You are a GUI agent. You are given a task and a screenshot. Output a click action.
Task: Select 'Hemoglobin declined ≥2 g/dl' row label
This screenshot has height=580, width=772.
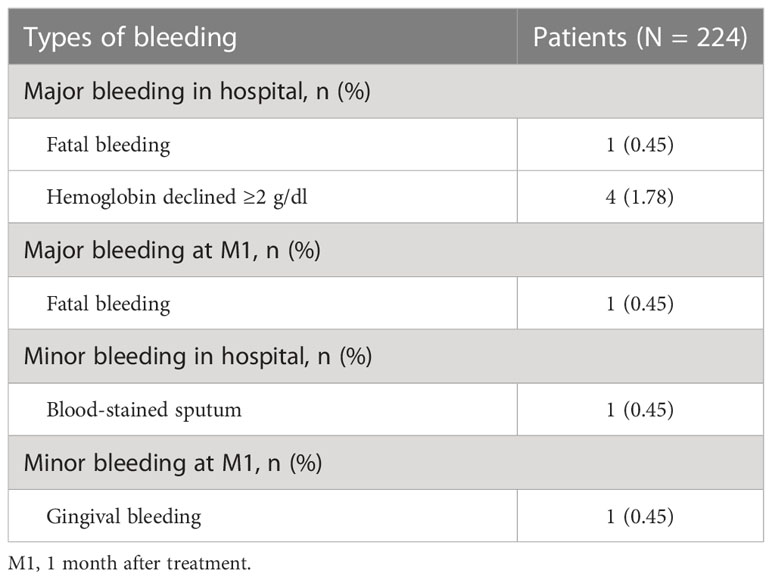click(177, 197)
